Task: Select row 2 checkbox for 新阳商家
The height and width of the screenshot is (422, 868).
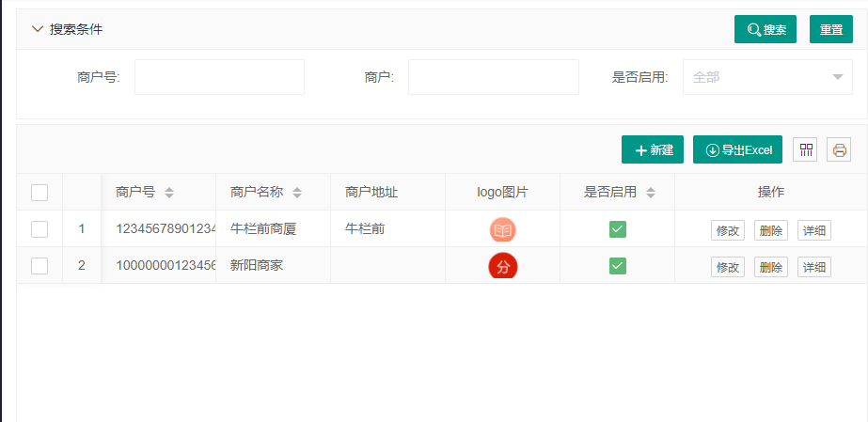Action: 39,266
